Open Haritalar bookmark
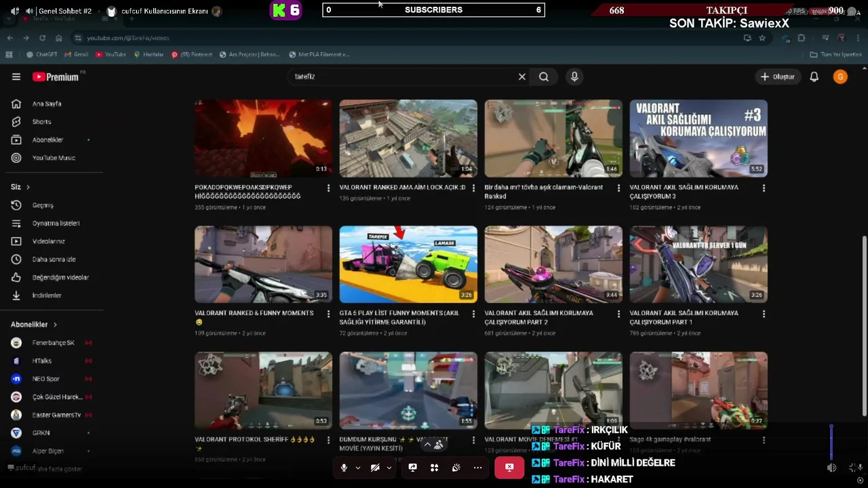This screenshot has height=488, width=868. point(149,54)
